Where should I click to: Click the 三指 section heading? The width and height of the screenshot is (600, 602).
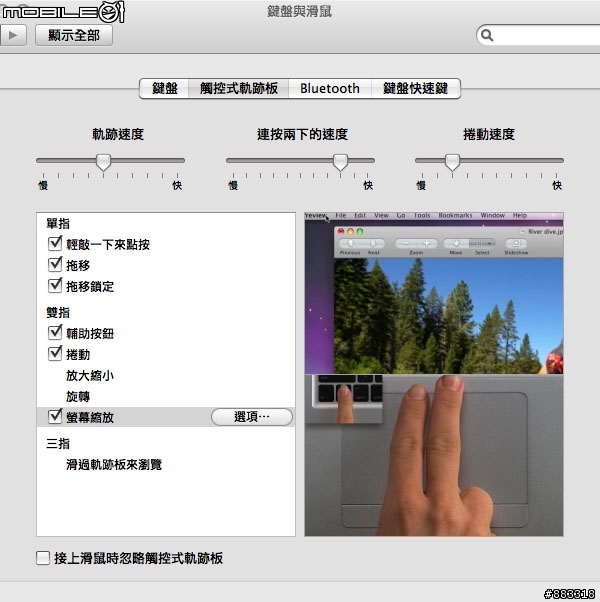coord(58,444)
